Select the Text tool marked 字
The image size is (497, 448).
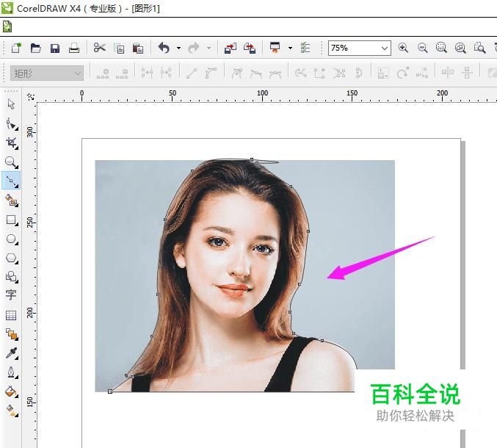coord(11,295)
